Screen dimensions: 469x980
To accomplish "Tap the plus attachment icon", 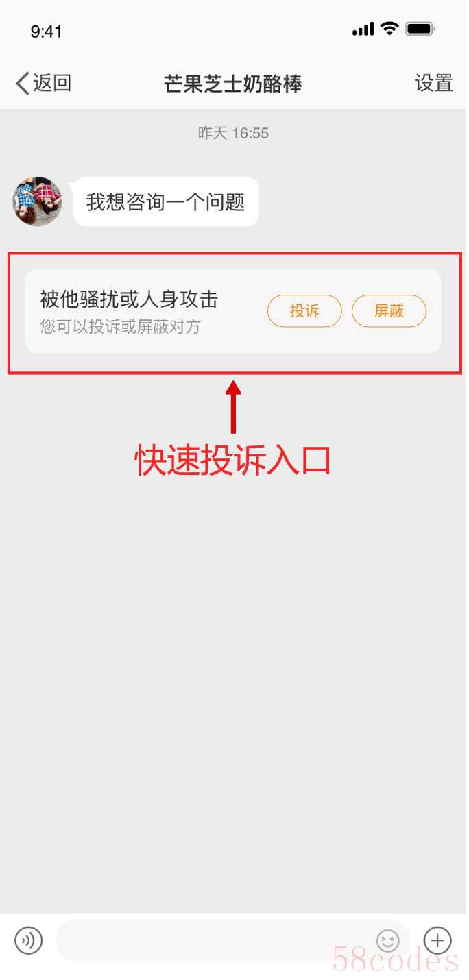I will tap(437, 940).
